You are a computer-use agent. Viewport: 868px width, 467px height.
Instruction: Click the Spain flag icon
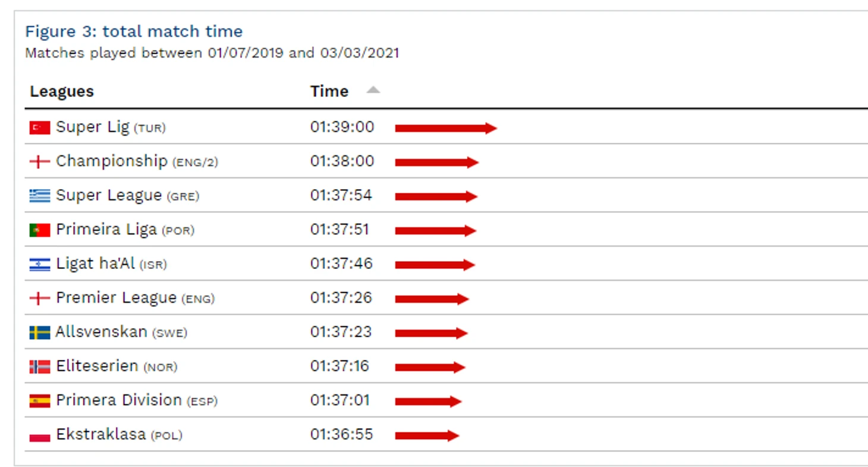click(x=40, y=402)
